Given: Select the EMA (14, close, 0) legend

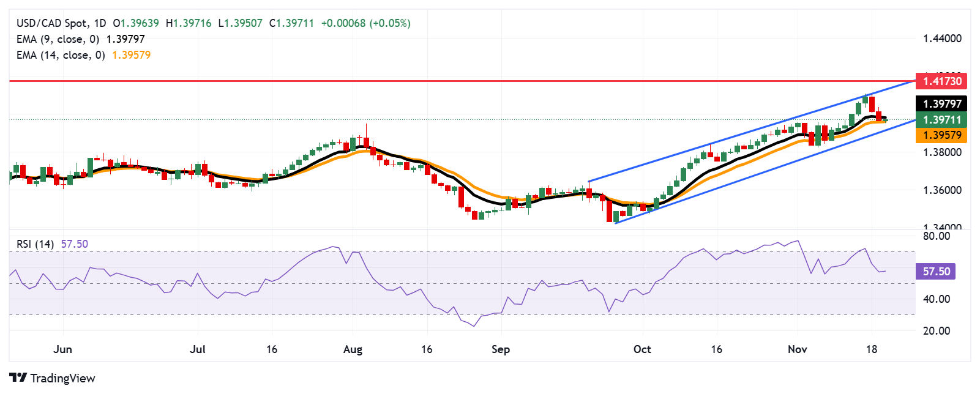Looking at the screenshot, I should [x=61, y=55].
